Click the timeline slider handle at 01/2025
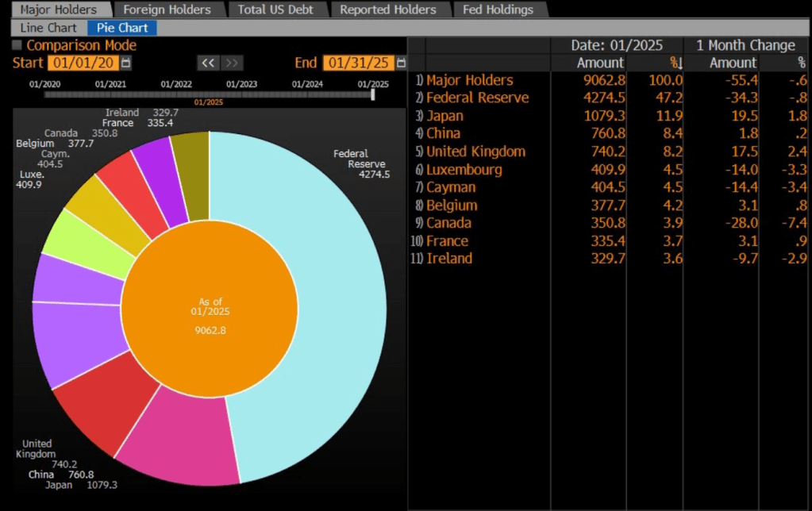 [x=372, y=94]
